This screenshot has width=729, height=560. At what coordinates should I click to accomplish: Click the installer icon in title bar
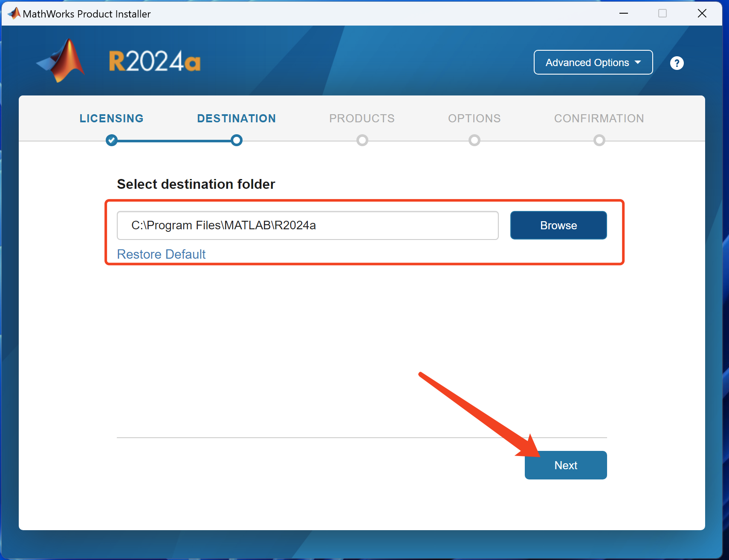(14, 14)
